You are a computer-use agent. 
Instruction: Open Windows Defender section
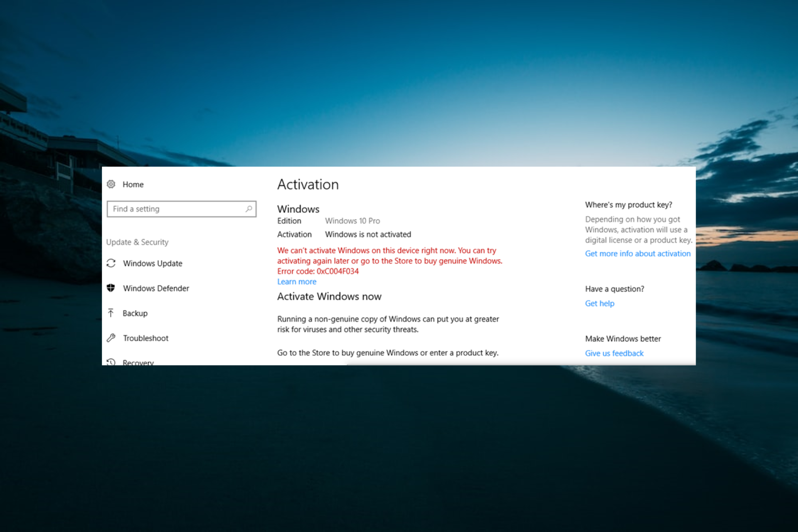pos(156,288)
